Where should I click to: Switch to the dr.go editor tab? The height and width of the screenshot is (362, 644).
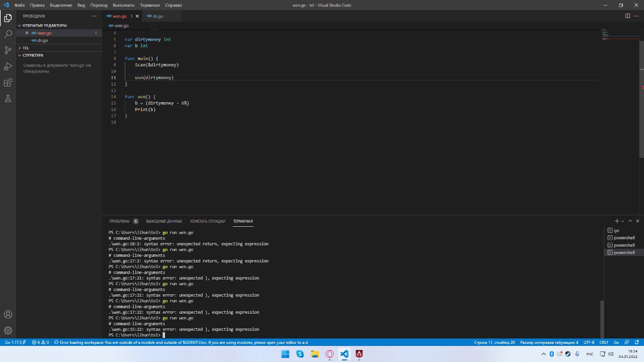coord(155,16)
